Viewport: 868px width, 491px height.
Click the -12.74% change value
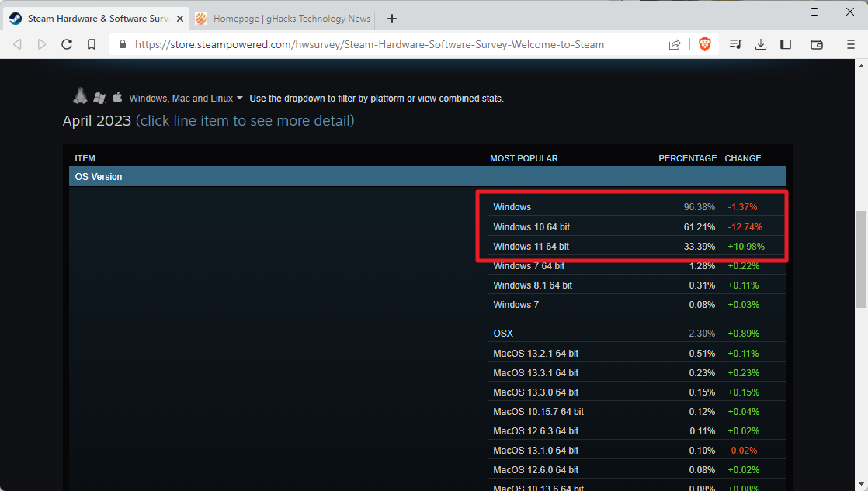[745, 226]
